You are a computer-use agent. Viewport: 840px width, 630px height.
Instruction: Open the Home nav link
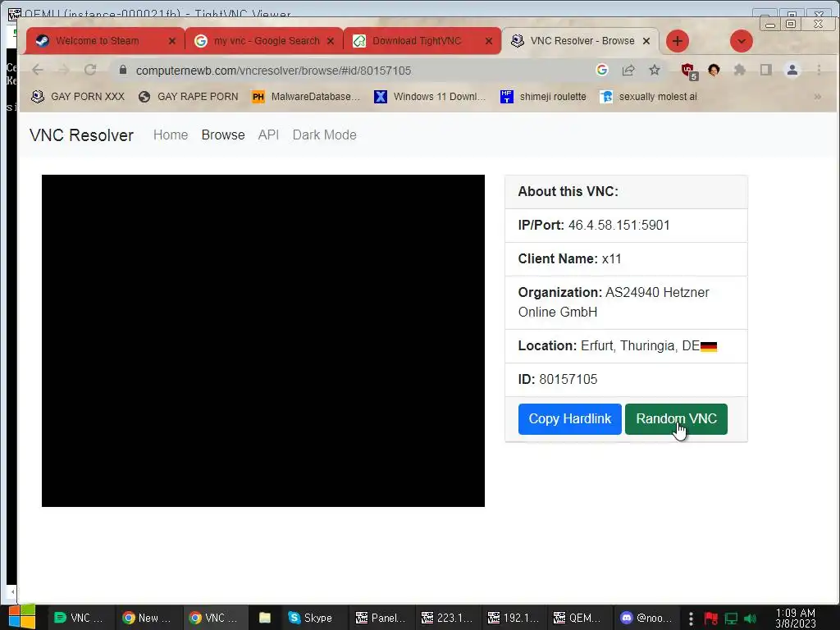coord(171,135)
